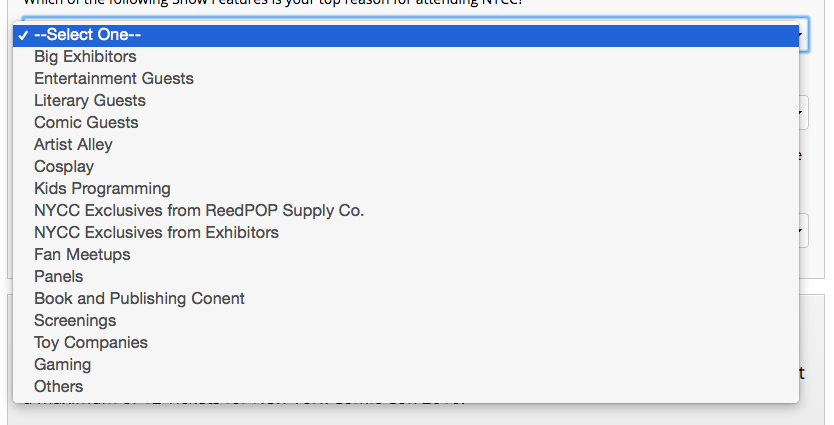
Task: Select Screenings option
Action: [406, 321]
